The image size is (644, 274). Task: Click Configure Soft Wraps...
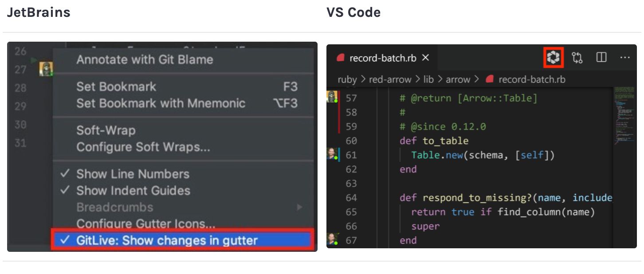click(143, 147)
